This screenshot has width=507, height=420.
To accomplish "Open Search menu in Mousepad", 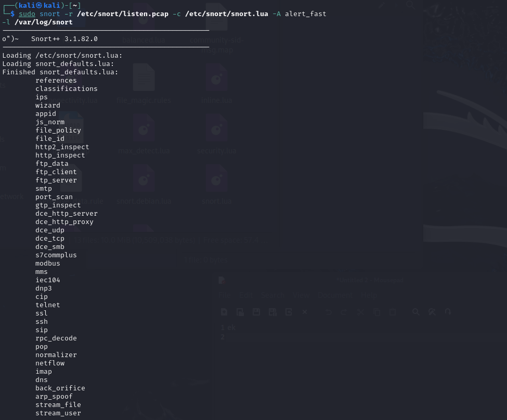I will click(272, 295).
